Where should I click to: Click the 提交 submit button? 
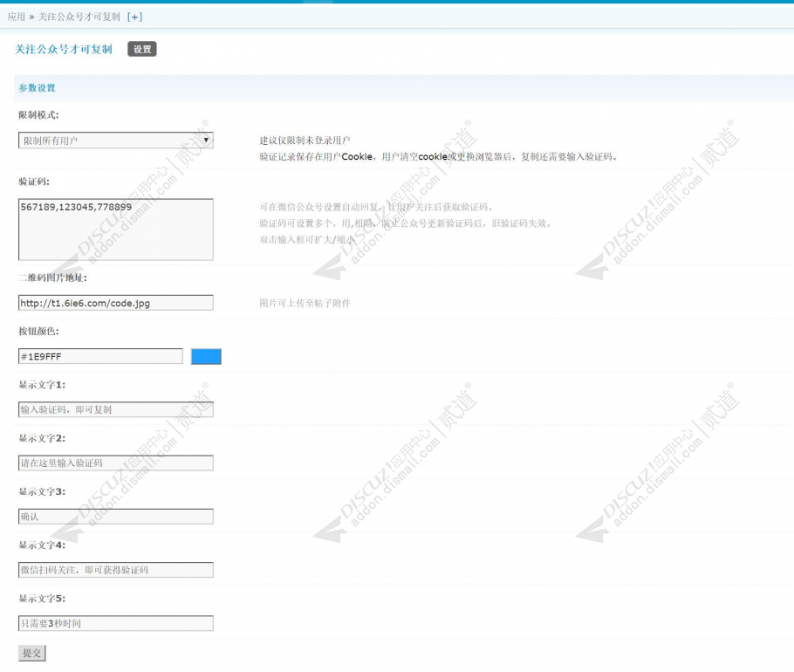[x=32, y=654]
